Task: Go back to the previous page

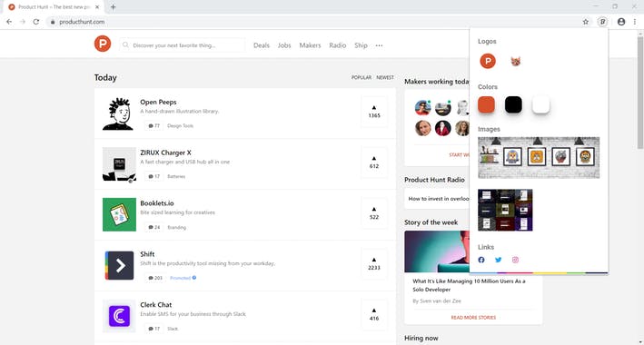Action: coord(9,22)
